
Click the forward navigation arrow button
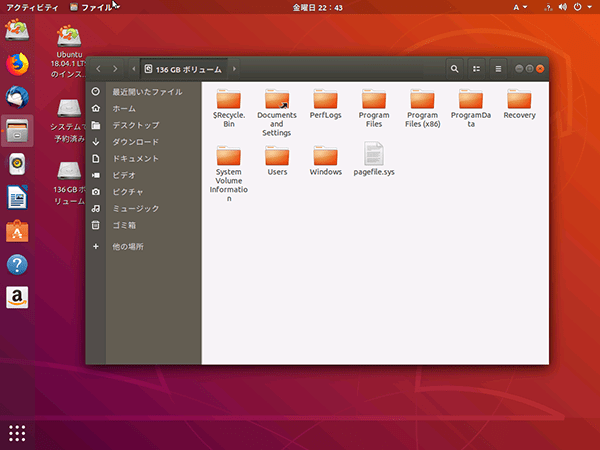[117, 69]
